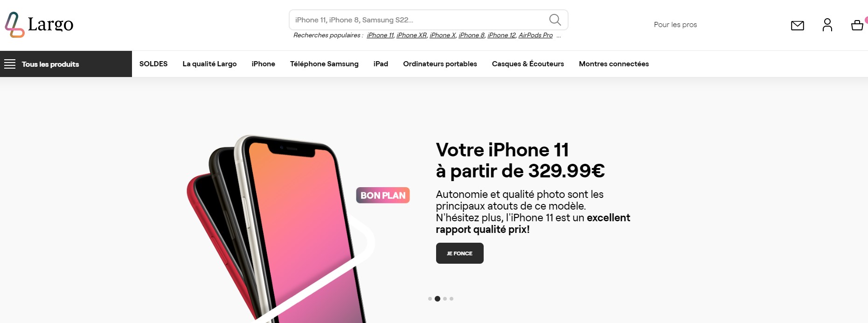Focus the product search field
The width and height of the screenshot is (868, 323).
420,20
